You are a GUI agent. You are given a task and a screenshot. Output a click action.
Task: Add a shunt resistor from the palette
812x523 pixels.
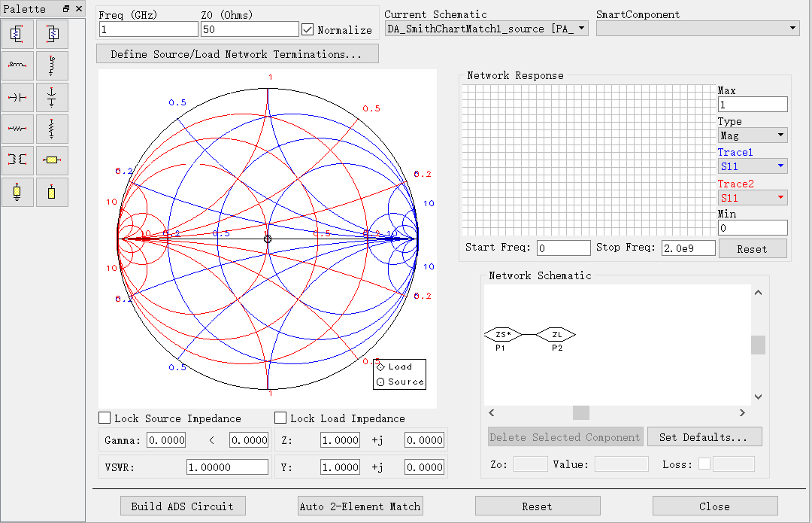point(53,129)
